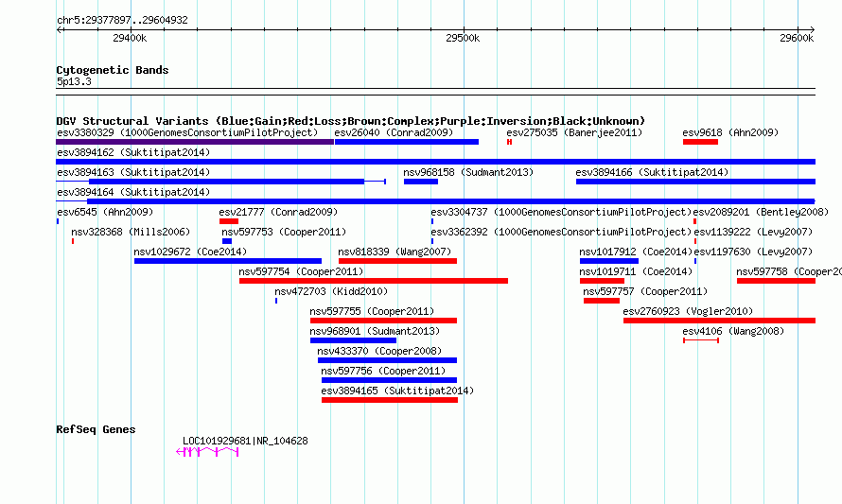Image resolution: width=842 pixels, height=504 pixels.
Task: Open the esv9618 (Ahn2009) red bar
Action: [700, 142]
